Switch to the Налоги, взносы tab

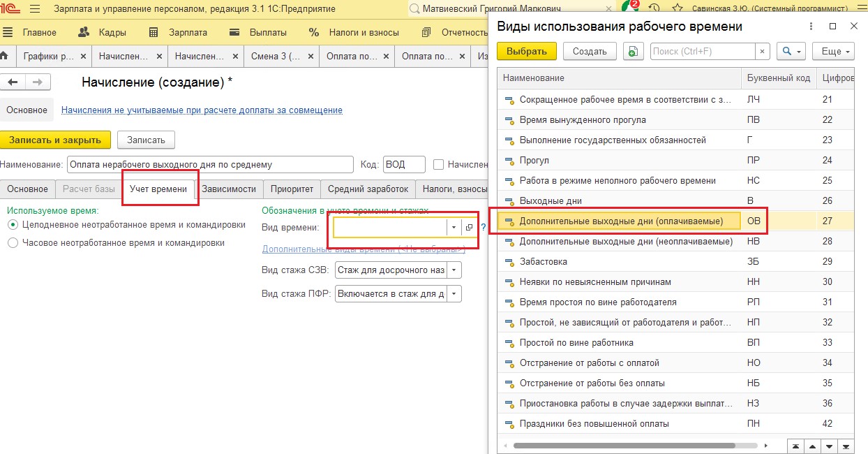[452, 189]
